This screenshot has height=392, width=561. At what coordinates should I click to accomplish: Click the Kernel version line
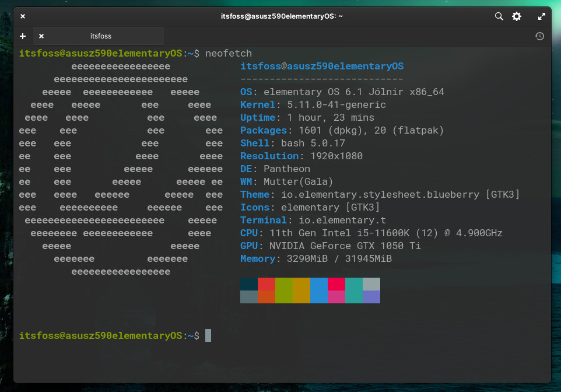click(313, 105)
